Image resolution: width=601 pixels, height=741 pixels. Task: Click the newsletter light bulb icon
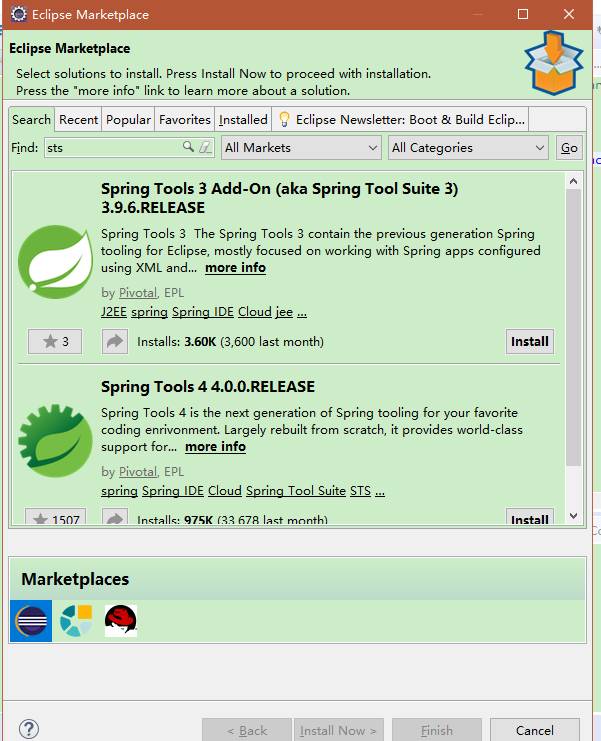tap(284, 119)
